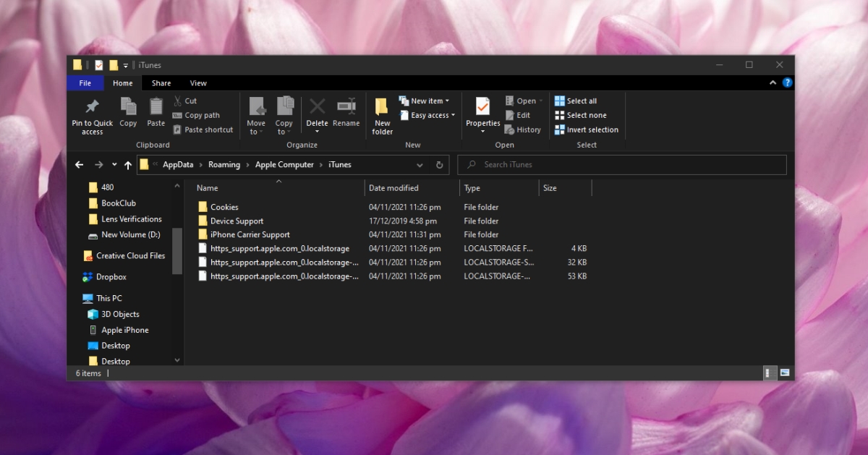
Task: Click Roaming in the address path
Action: (224, 165)
